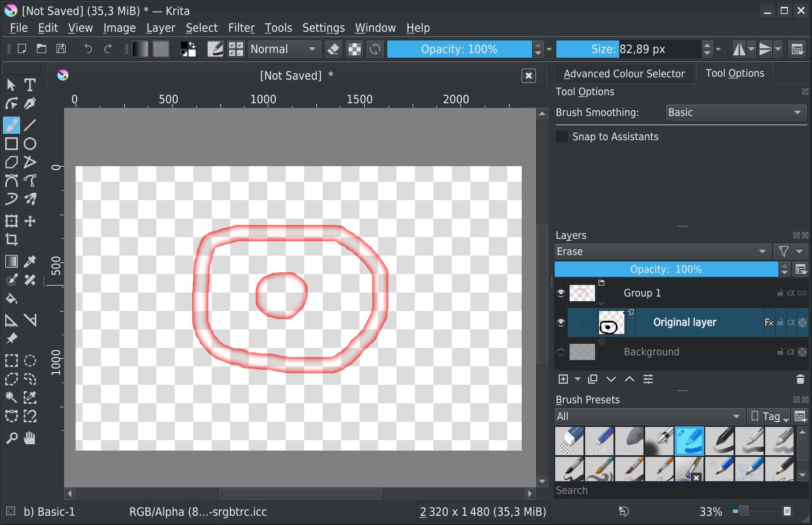Click the Move tool
The width and height of the screenshot is (812, 525).
[x=30, y=221]
